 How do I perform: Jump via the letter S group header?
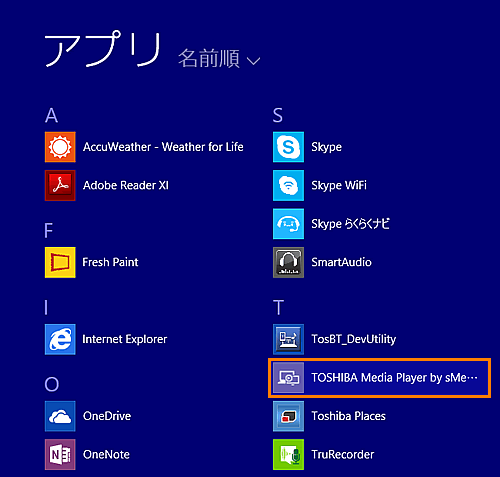point(278,115)
